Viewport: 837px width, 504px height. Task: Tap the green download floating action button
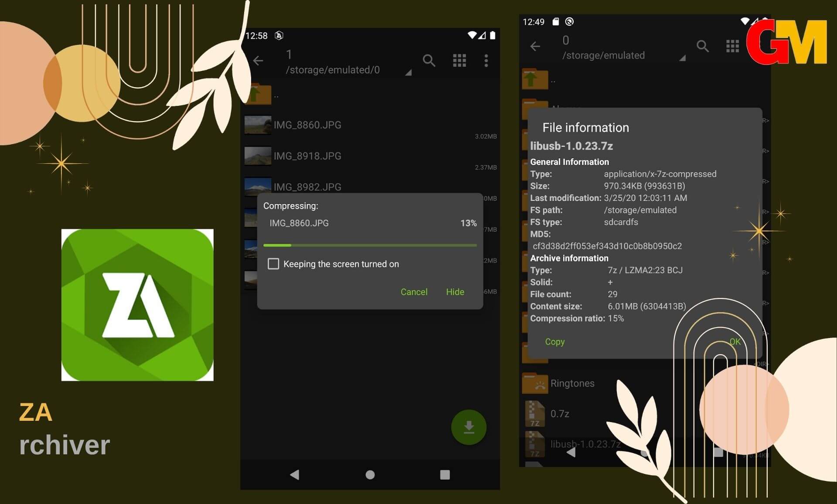pos(469,427)
